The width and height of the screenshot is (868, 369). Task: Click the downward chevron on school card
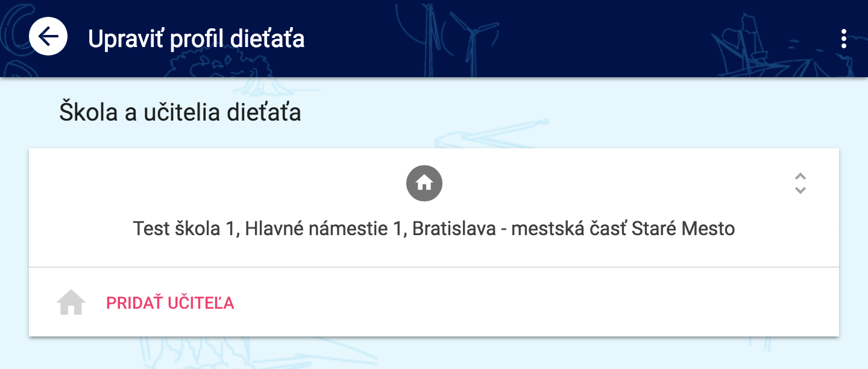tap(800, 190)
